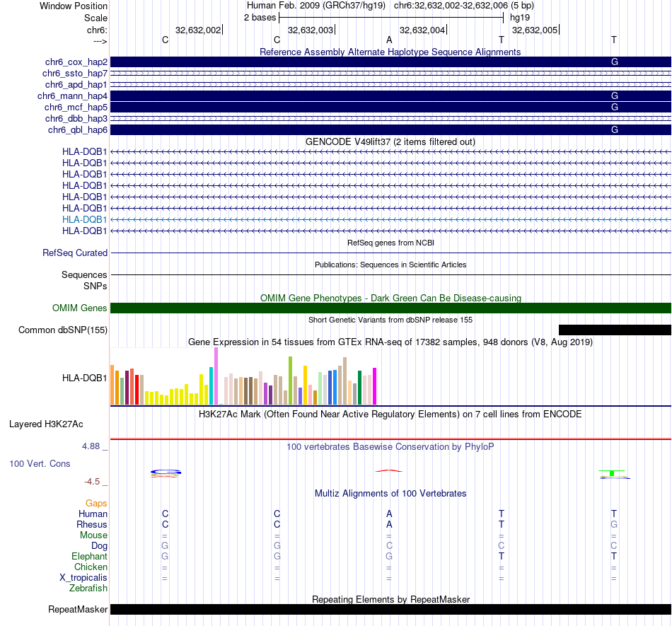This screenshot has width=672, height=626.
Task: Click the 4.88 PhyloP upper scale value
Action: [91, 446]
